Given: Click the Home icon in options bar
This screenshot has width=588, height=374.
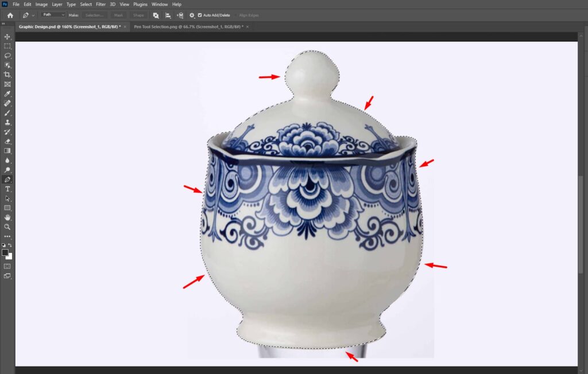Looking at the screenshot, I should 10,15.
